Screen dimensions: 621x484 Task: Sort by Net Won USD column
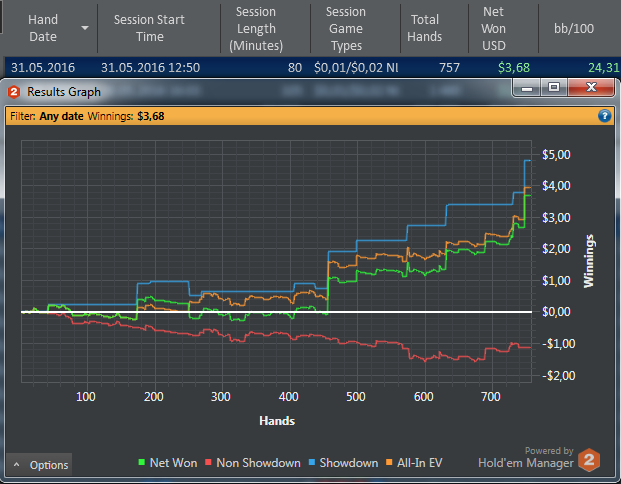[x=493, y=29]
